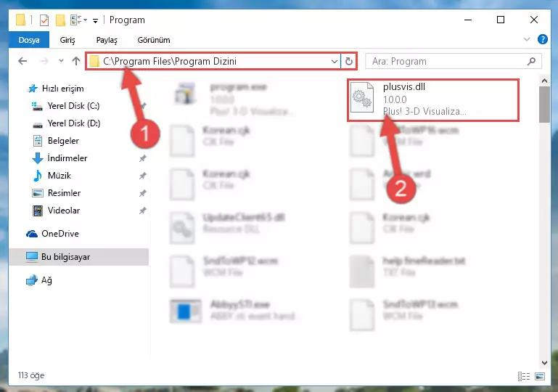Open the Görünüm ribbon tab

[x=153, y=40]
